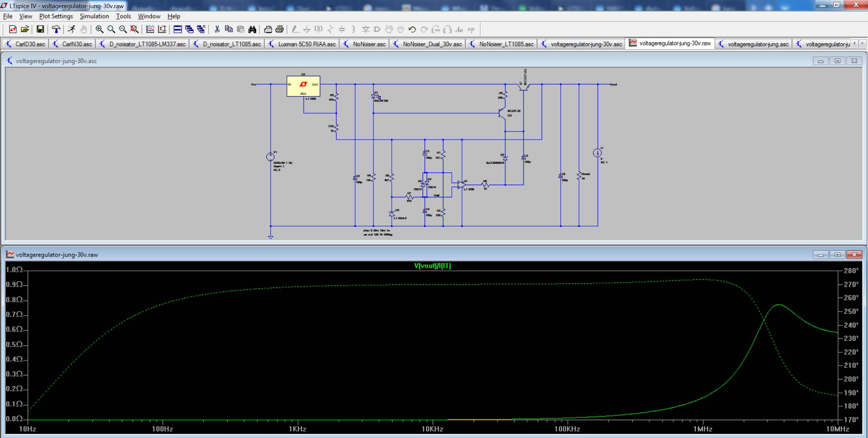Select the D_noisator_LT1085-LM337.asc tab
Viewport: 868px width, 438px height.
(x=142, y=44)
